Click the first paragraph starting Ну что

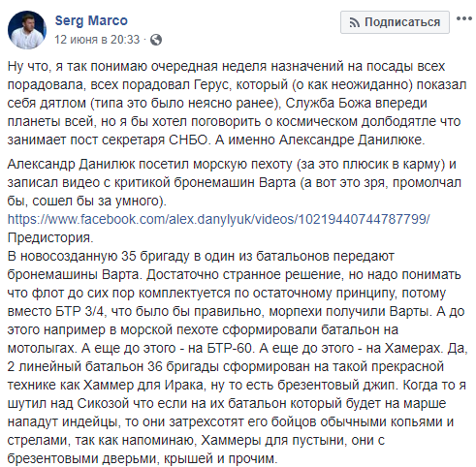[238, 103]
